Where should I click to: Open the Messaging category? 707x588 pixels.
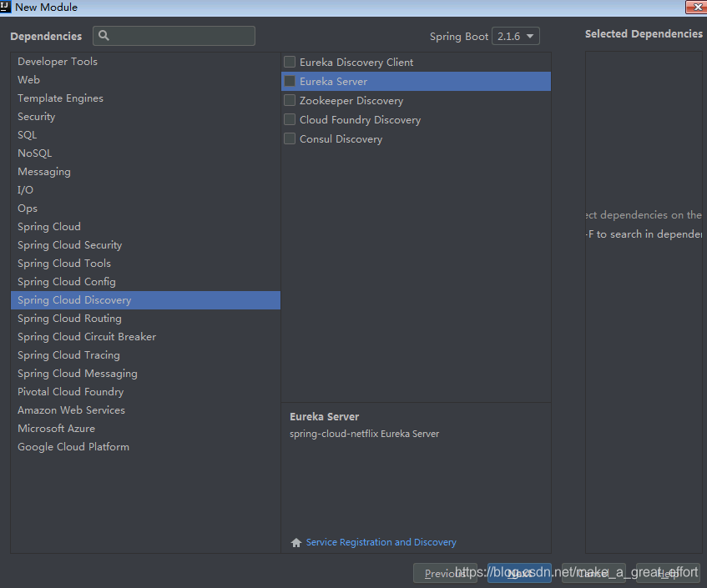(x=145, y=172)
